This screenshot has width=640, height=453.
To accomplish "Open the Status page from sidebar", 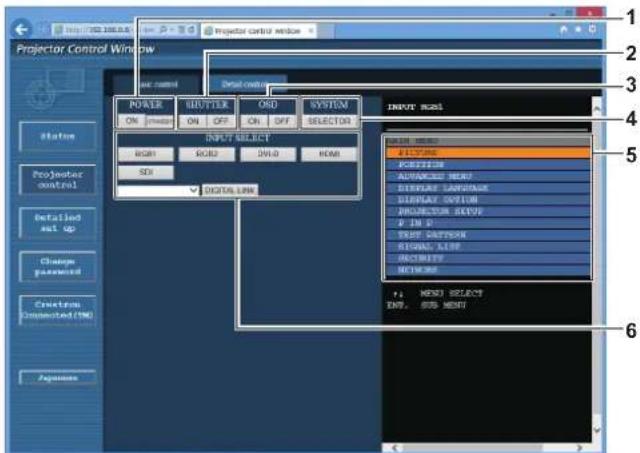I will point(58,136).
